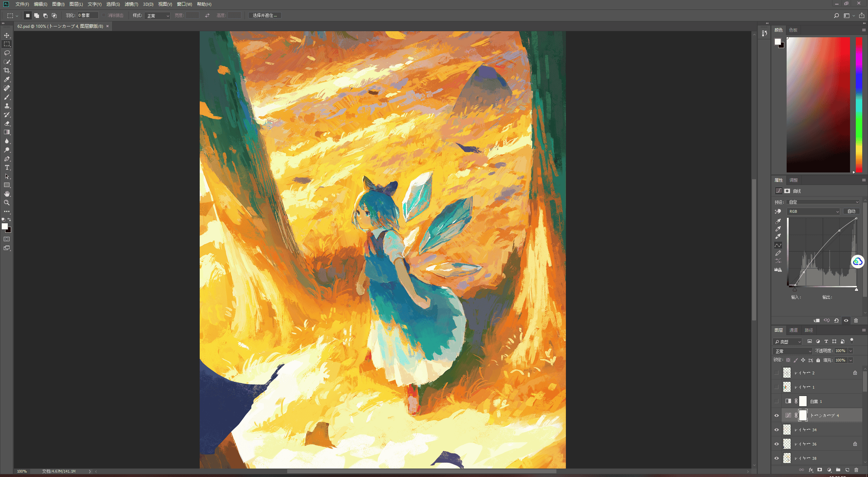Open the Curves 预设 preset dropdown

pyautogui.click(x=823, y=202)
